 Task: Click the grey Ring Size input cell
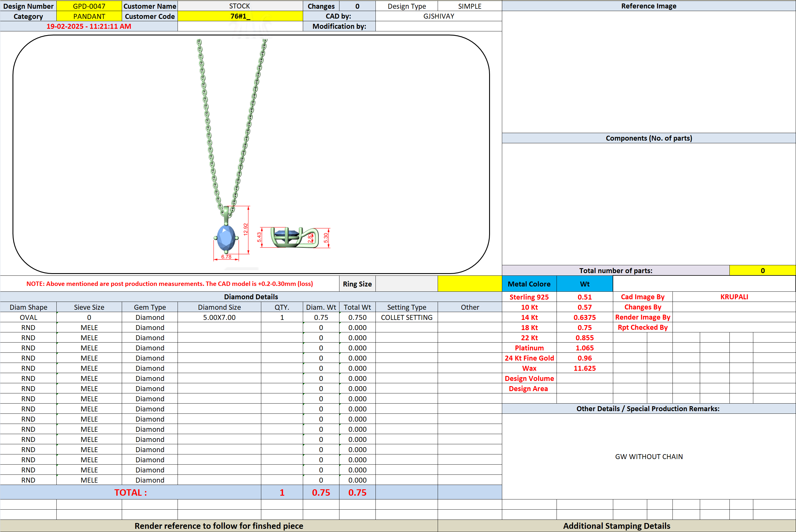[407, 284]
